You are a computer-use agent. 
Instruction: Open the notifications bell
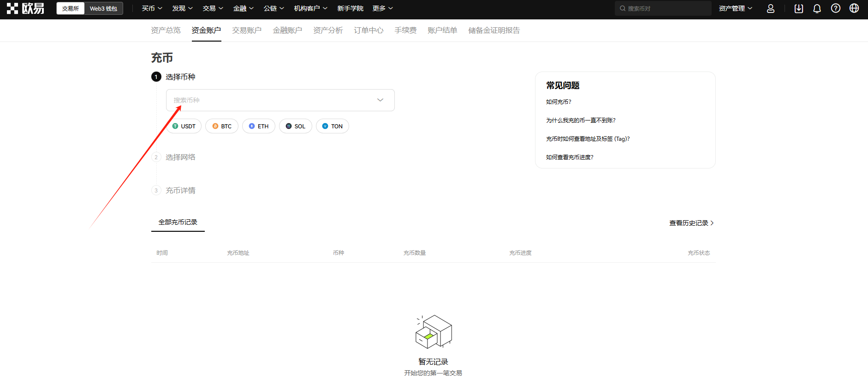click(817, 8)
